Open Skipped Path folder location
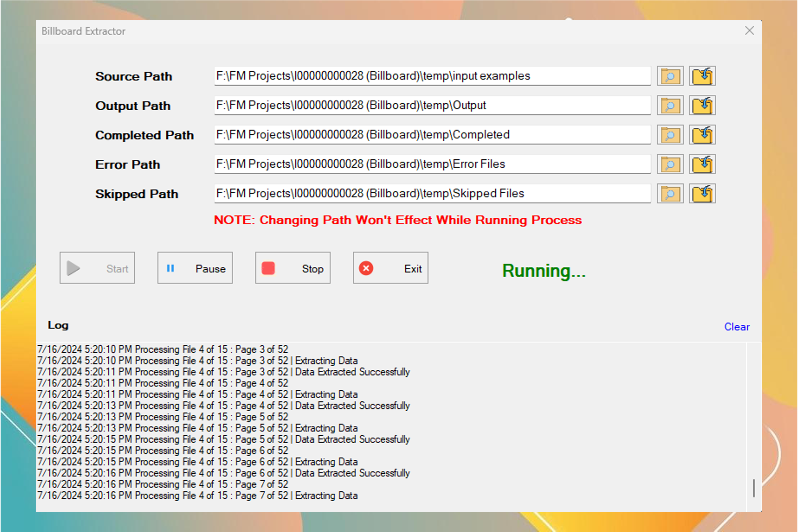798x532 pixels. coord(702,194)
